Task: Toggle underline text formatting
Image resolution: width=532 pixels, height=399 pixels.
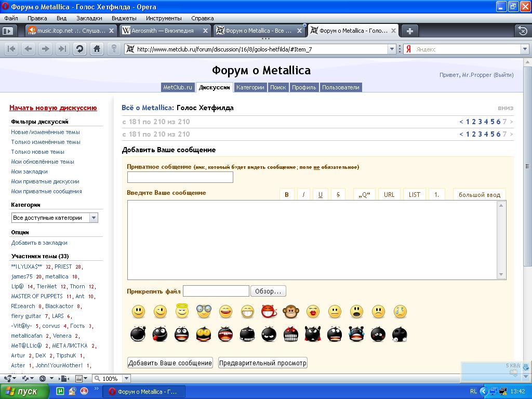Action: pyautogui.click(x=320, y=195)
